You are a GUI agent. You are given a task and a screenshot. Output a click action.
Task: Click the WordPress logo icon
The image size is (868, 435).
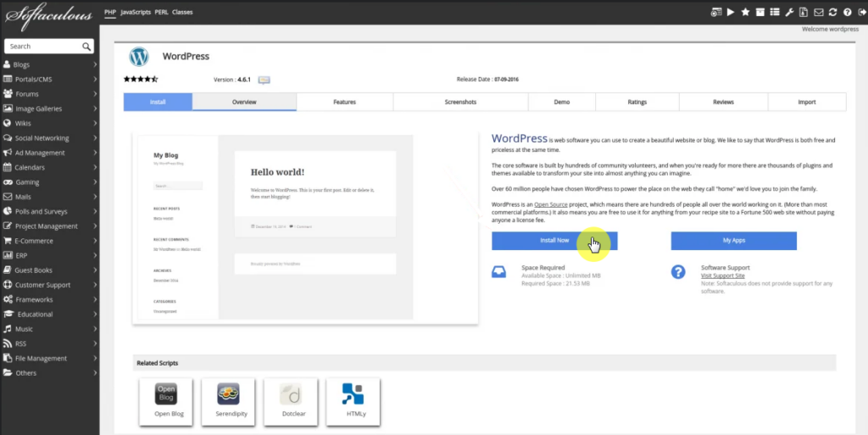click(x=139, y=57)
